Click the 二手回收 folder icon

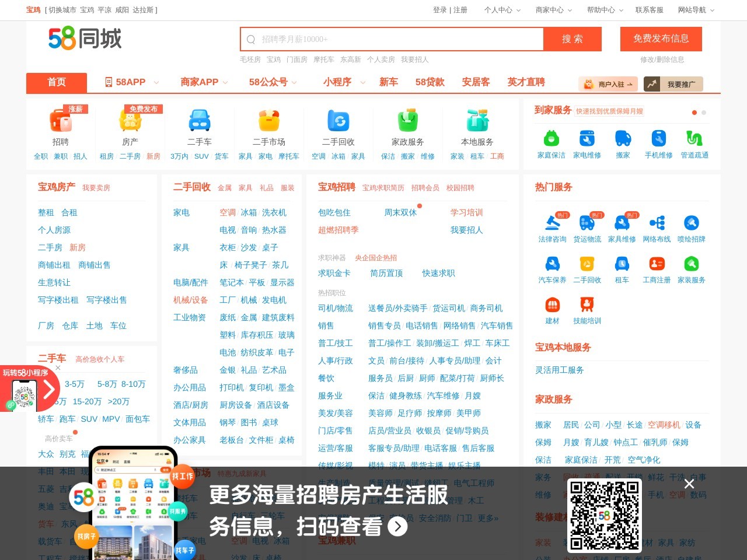pyautogui.click(x=338, y=121)
